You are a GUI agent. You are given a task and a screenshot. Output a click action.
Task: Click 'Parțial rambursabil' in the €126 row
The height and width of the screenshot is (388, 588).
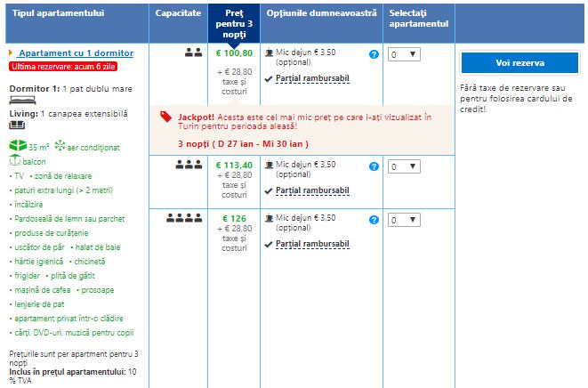pos(312,243)
